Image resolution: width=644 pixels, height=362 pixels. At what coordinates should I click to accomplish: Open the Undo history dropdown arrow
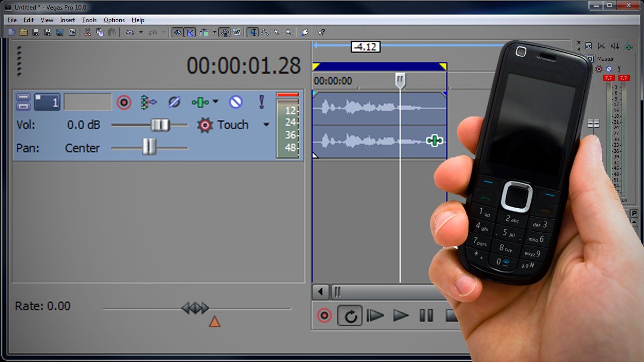click(141, 32)
